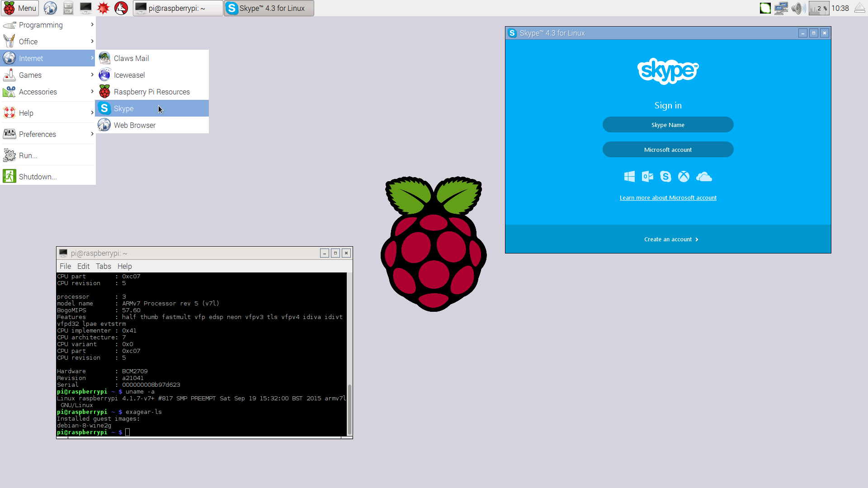This screenshot has height=488, width=868.
Task: Open Raspberry Pi Resources entry
Action: click(152, 92)
